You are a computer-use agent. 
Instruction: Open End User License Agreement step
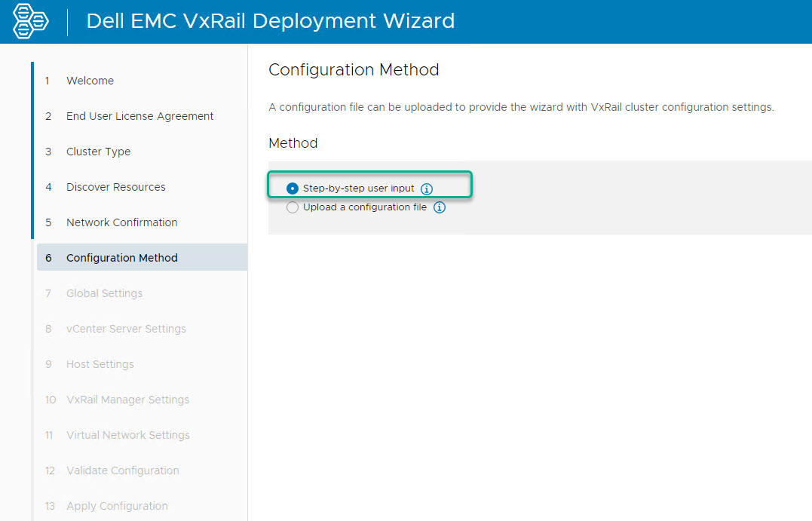pyautogui.click(x=139, y=116)
